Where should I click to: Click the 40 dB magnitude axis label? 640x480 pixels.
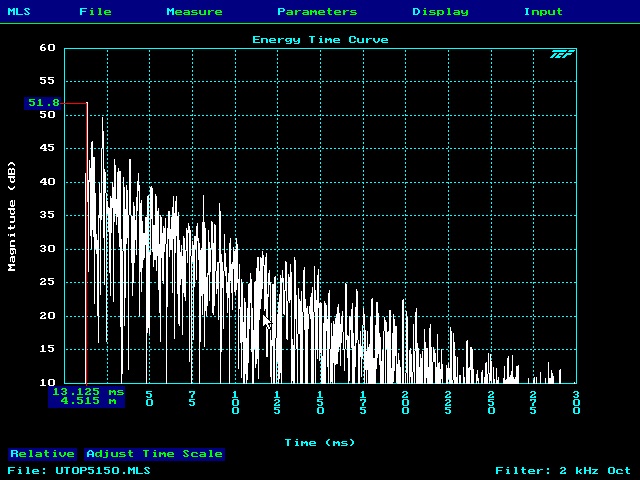[47, 182]
